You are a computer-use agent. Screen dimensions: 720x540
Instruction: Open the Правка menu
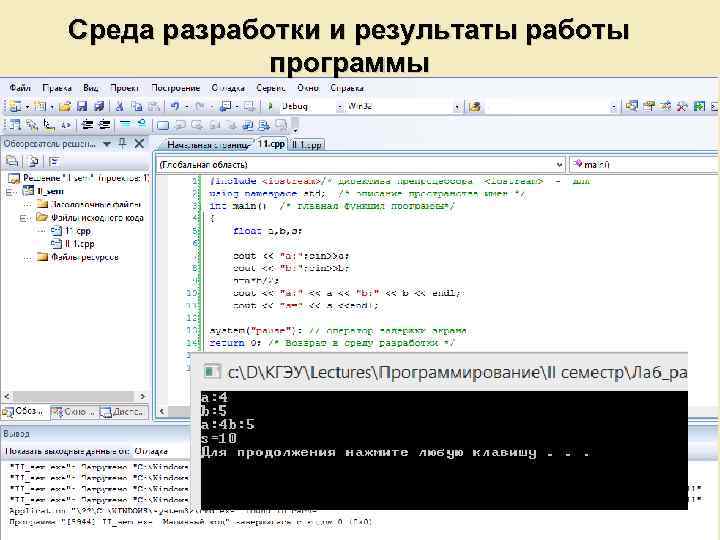pos(57,88)
